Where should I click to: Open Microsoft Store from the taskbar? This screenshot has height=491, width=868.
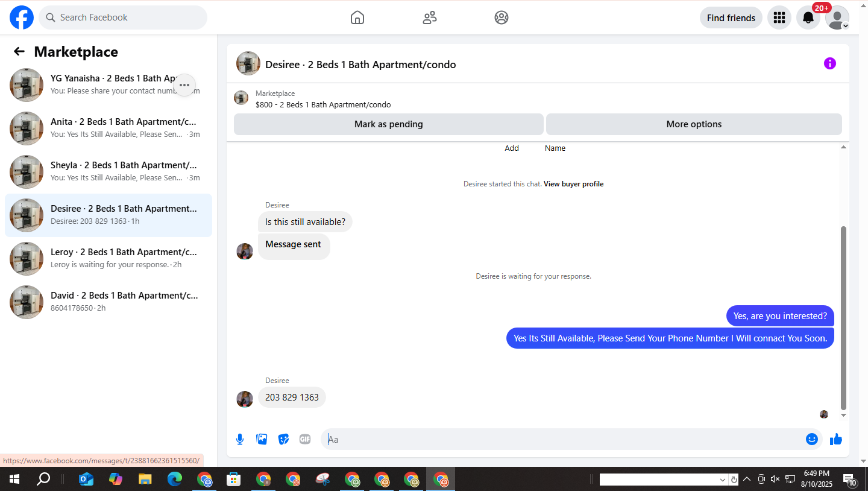coord(234,480)
